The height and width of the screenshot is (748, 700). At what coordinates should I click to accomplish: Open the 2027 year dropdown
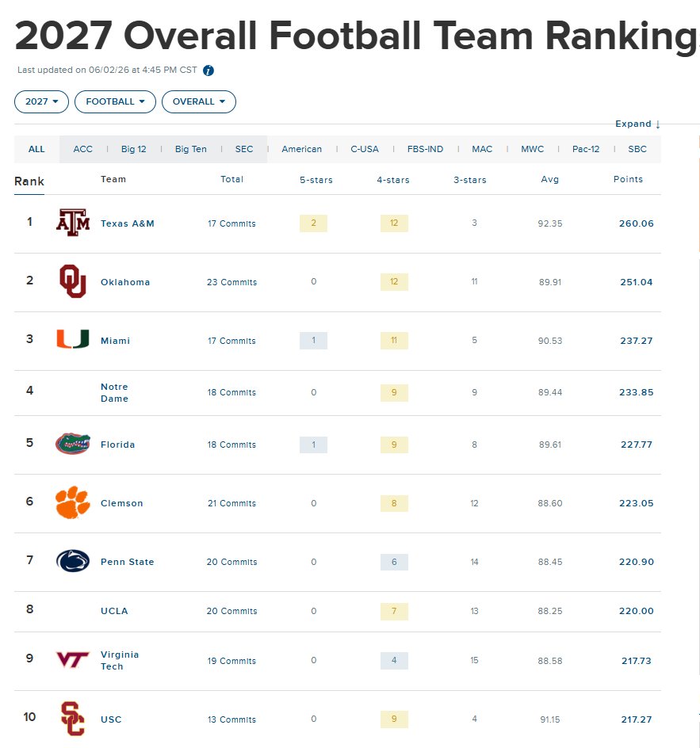41,101
